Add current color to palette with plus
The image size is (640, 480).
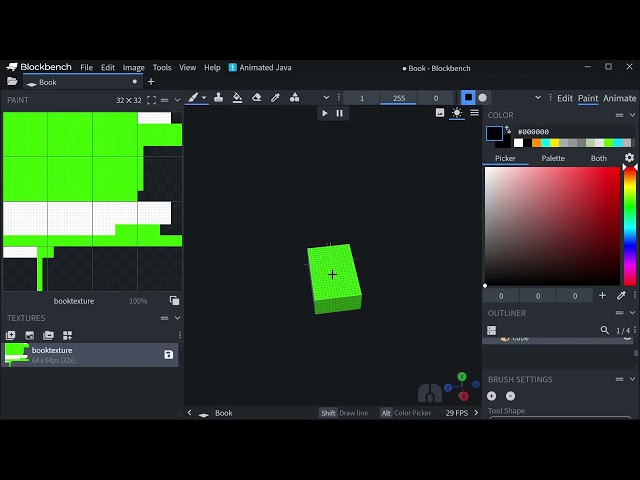tap(602, 295)
